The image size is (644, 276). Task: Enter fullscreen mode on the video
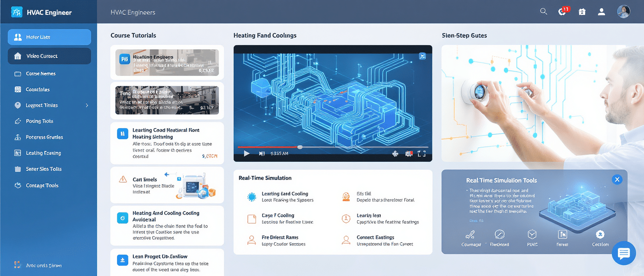421,154
